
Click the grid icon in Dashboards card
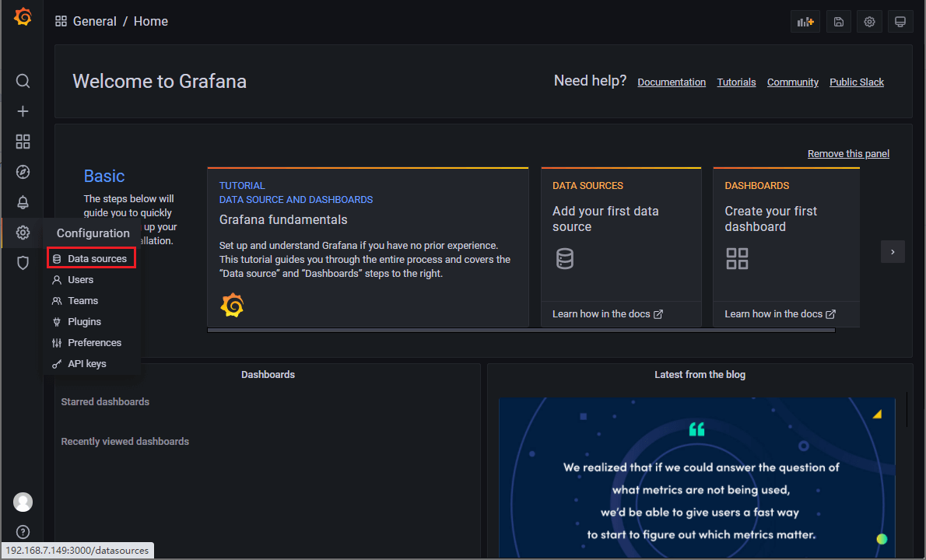point(737,258)
